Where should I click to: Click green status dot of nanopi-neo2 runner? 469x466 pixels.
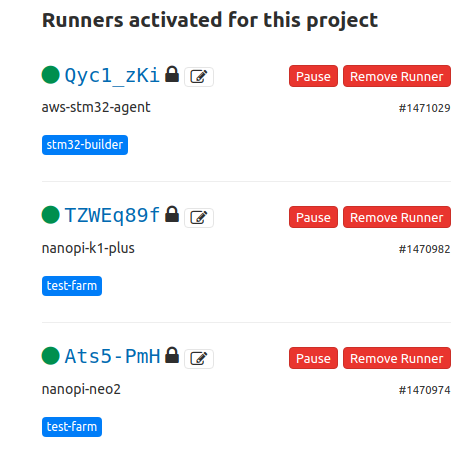(x=51, y=356)
